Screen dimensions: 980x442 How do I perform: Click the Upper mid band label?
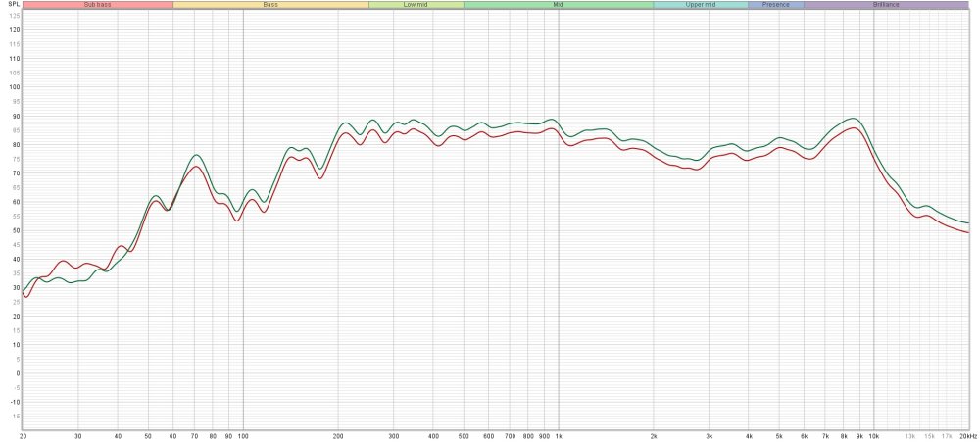pos(700,5)
